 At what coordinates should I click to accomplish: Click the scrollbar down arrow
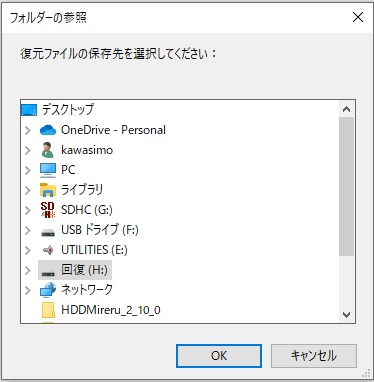(x=347, y=314)
